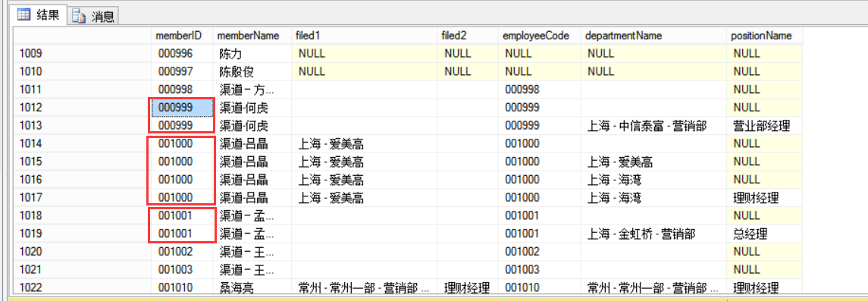This screenshot has height=301, width=868.
Task: Click filed2 cell 理财经理 in row 1022
Action: click(x=468, y=287)
